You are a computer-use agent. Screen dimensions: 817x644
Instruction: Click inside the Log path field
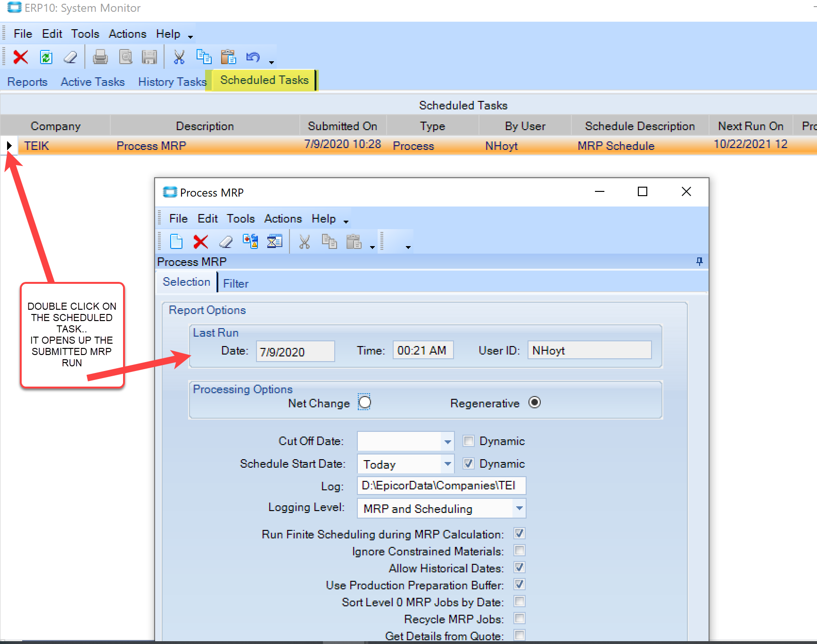point(441,486)
